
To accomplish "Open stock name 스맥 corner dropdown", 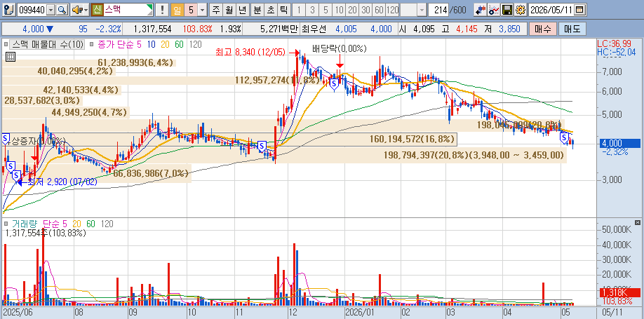I will tap(149, 10).
